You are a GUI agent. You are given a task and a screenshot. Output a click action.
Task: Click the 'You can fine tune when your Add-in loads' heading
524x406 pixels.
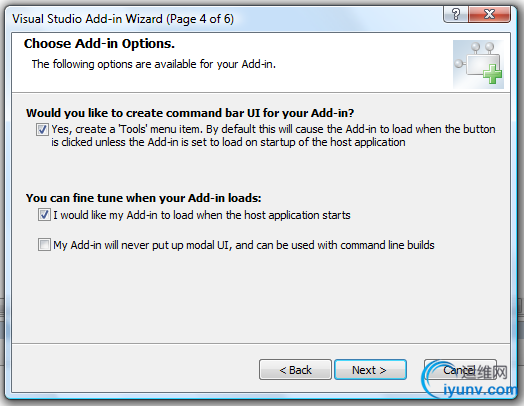coord(144,198)
